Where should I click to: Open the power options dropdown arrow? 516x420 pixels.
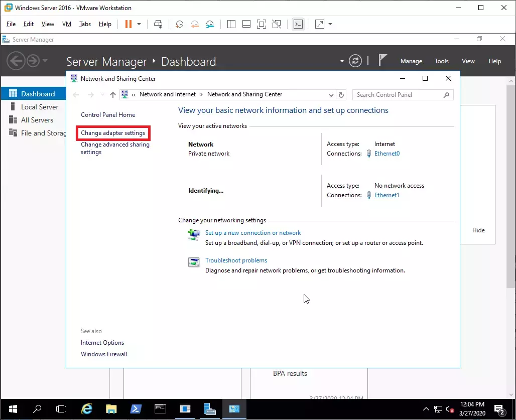click(139, 24)
